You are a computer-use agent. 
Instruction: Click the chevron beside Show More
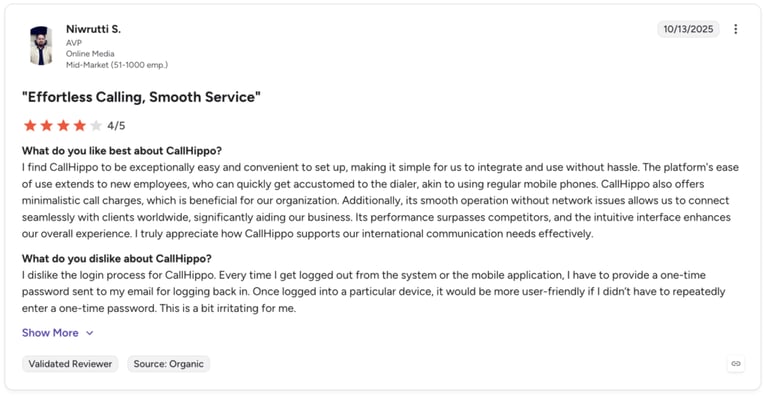pyautogui.click(x=90, y=333)
